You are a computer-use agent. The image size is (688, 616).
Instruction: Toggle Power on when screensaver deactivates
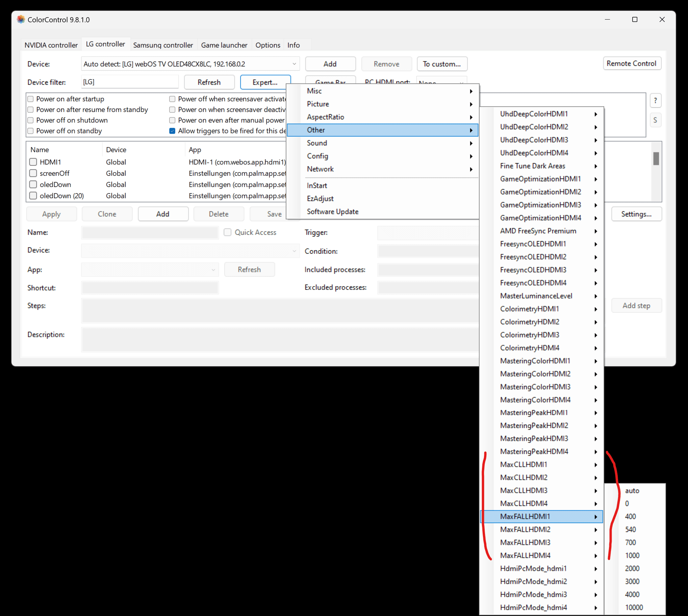tap(172, 110)
